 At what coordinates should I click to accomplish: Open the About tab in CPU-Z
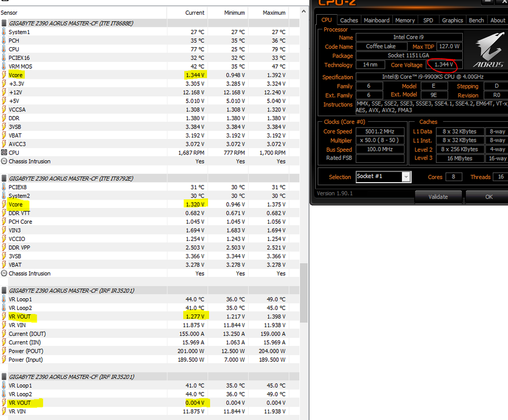(x=497, y=20)
